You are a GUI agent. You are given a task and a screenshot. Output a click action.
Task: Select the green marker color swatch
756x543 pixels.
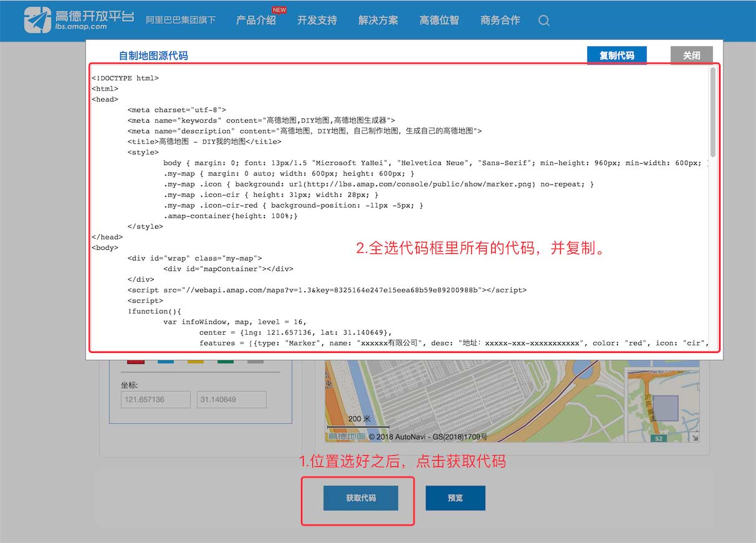226,362
